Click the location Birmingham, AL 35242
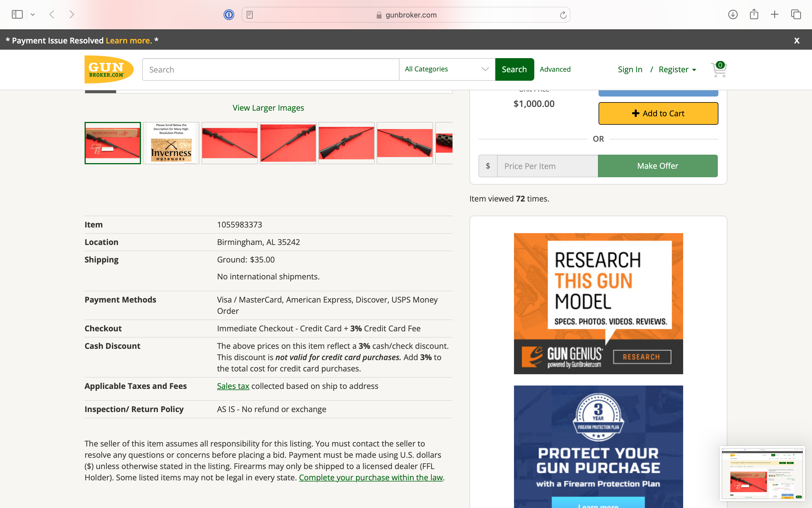The image size is (812, 508). tap(258, 242)
